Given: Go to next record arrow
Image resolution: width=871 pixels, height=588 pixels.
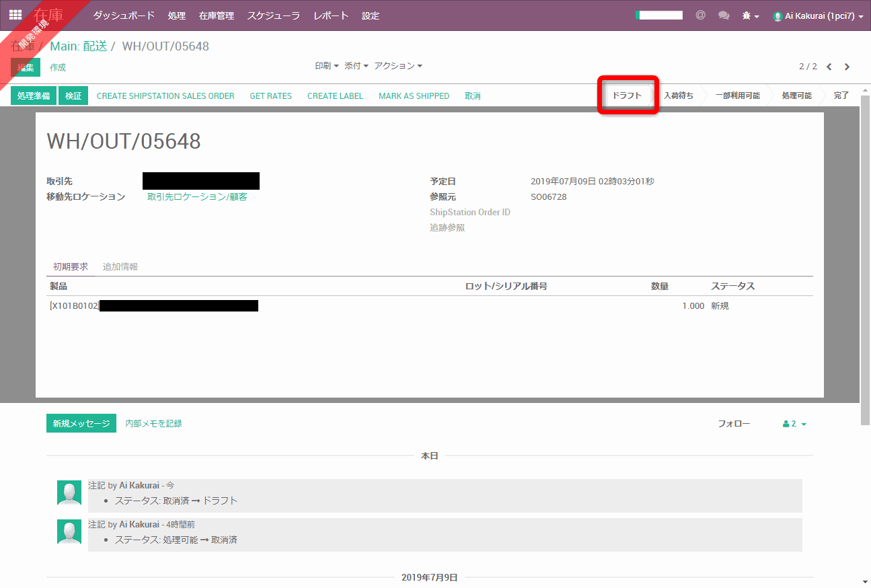Looking at the screenshot, I should coord(847,67).
